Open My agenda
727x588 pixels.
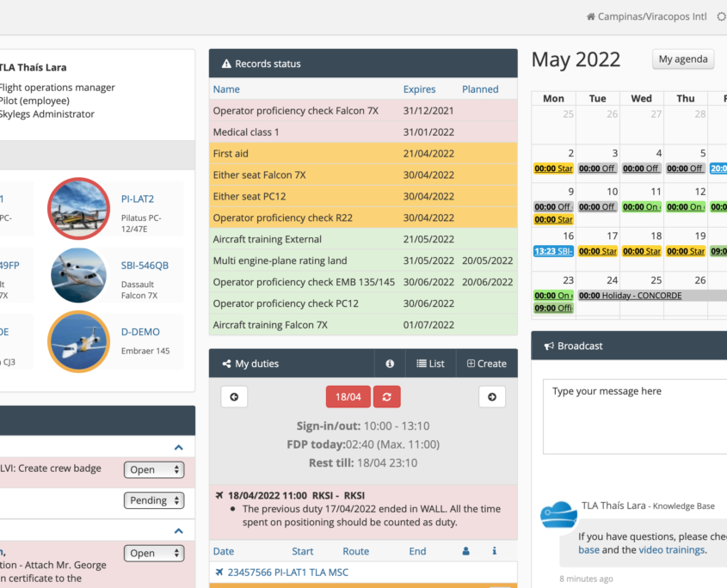click(x=683, y=58)
